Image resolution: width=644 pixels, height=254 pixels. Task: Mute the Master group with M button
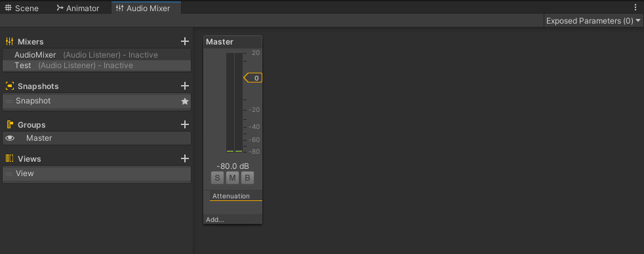(x=232, y=178)
